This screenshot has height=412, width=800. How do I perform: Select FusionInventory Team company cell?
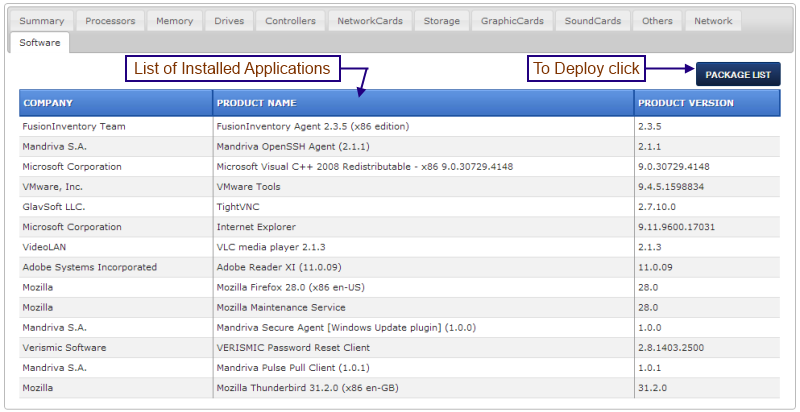click(116, 126)
